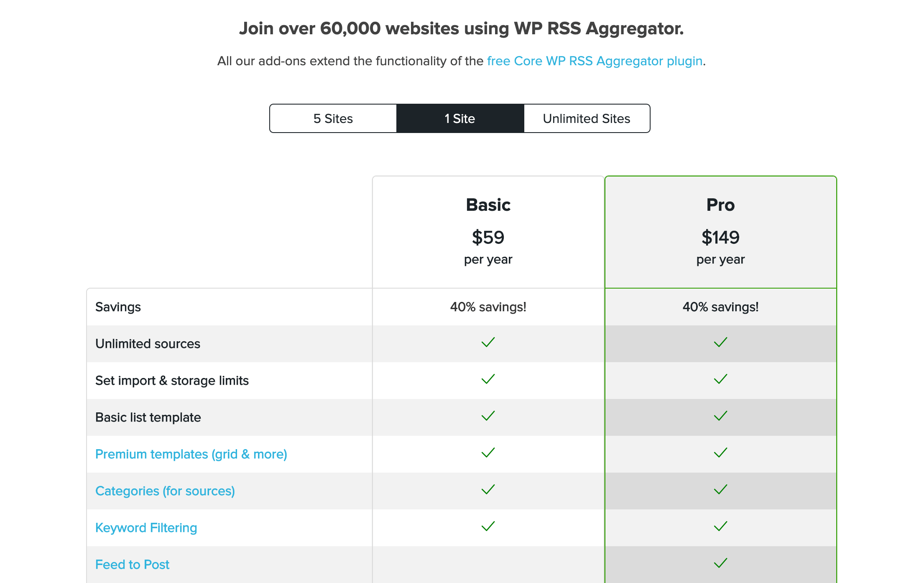Select the 1 Site pricing tab
Image resolution: width=924 pixels, height=583 pixels.
click(460, 118)
